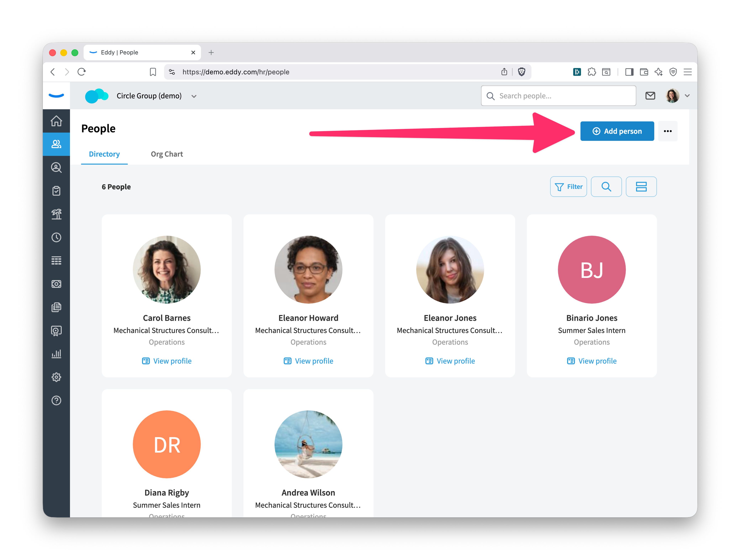Click the browser back arrow
The height and width of the screenshot is (560, 740).
click(x=53, y=72)
